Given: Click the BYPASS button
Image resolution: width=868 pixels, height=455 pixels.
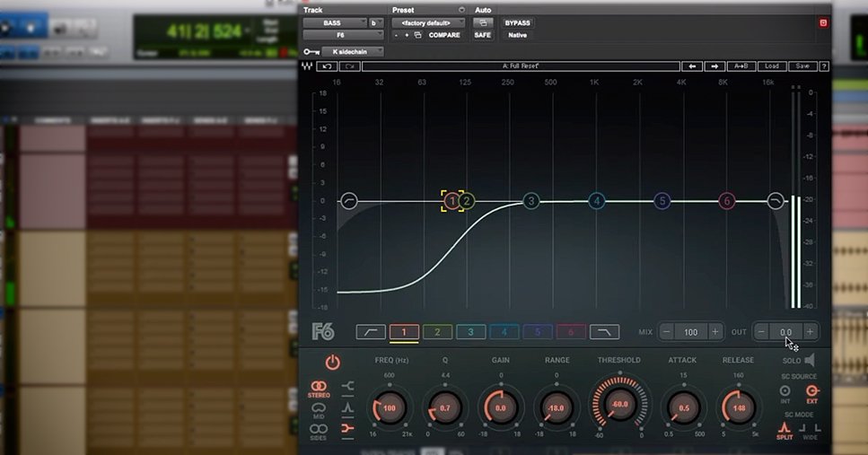Looking at the screenshot, I should pos(518,22).
